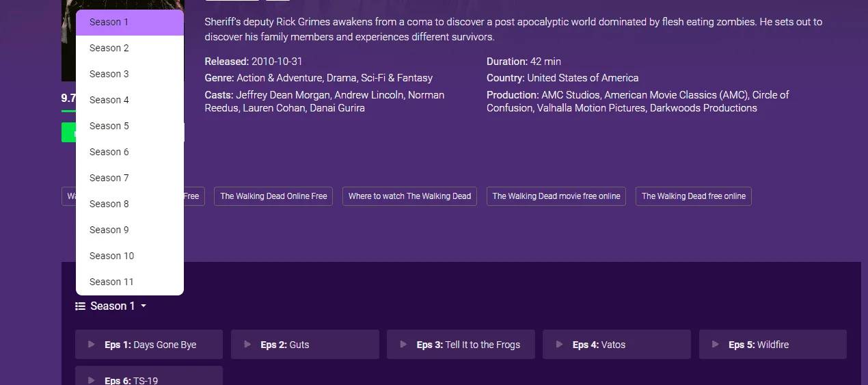The image size is (868, 385).
Task: Open cast member Norman Reedus
Action: click(x=325, y=101)
